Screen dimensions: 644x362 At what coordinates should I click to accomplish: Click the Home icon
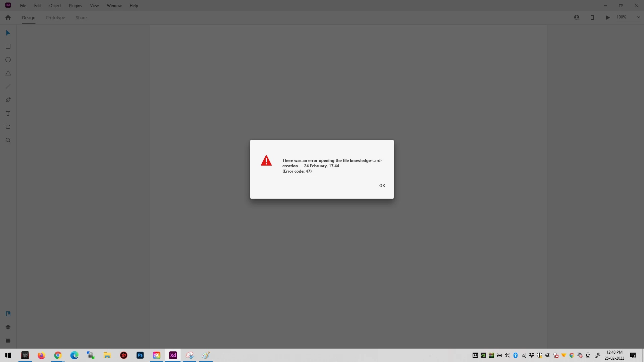coord(8,17)
